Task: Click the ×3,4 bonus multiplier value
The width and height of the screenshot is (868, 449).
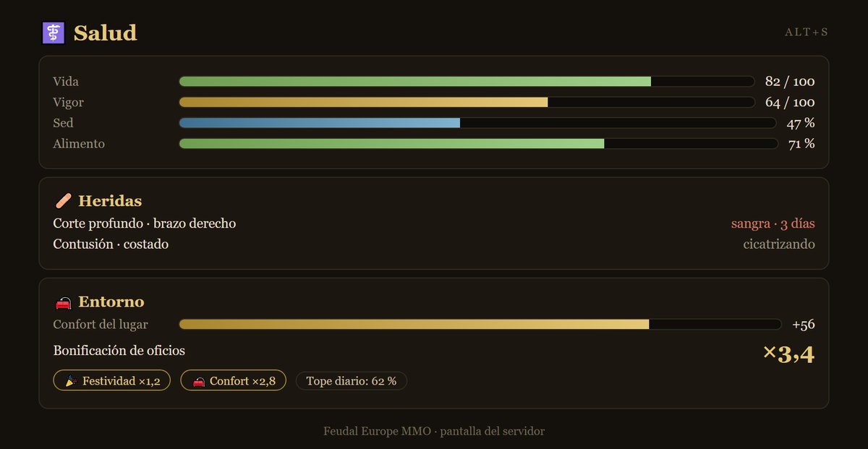Action: [788, 354]
